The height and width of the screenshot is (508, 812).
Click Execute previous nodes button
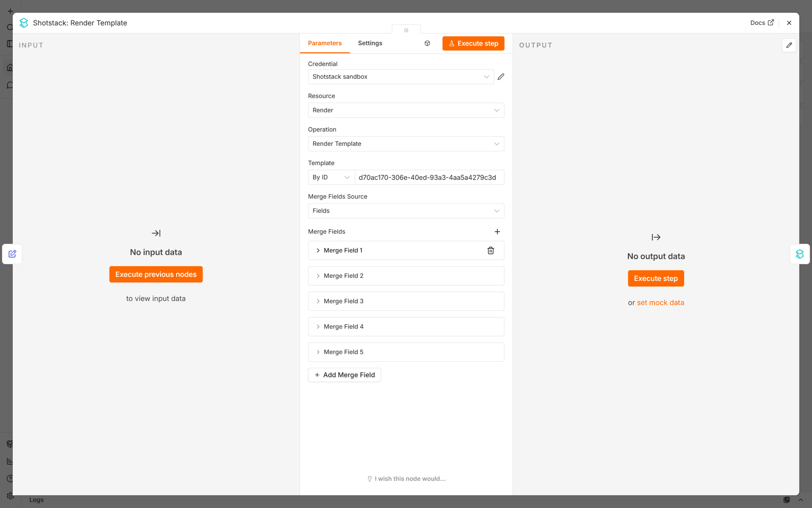[x=156, y=274]
